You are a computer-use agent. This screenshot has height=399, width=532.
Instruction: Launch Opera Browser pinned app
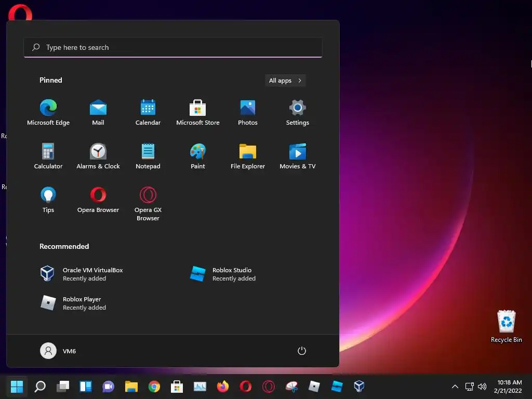pyautogui.click(x=98, y=200)
